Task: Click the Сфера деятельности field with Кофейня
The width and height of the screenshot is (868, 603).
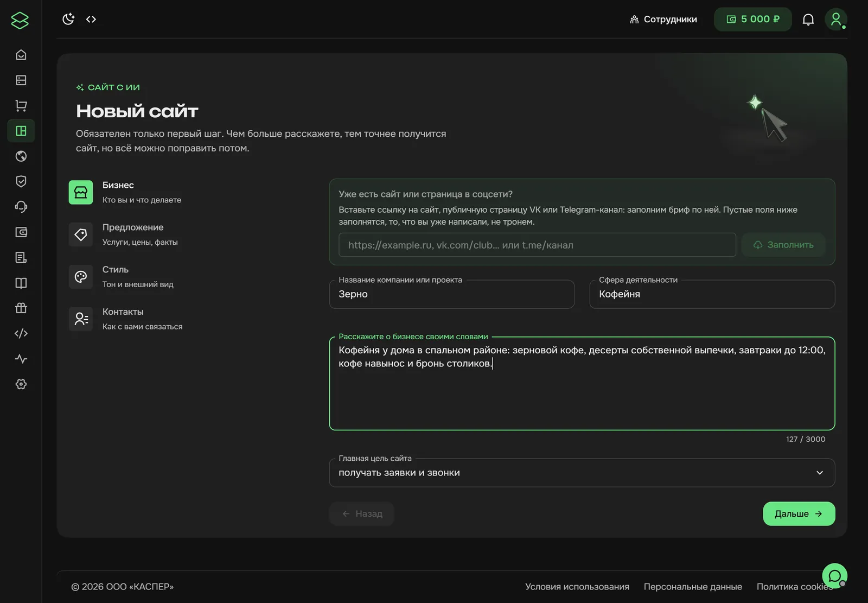Action: click(712, 294)
